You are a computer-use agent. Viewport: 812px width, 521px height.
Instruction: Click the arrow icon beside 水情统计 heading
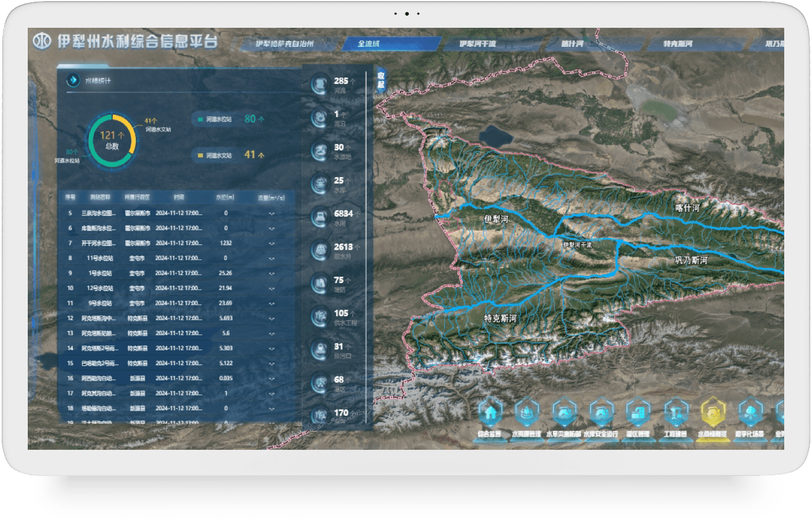[x=73, y=80]
